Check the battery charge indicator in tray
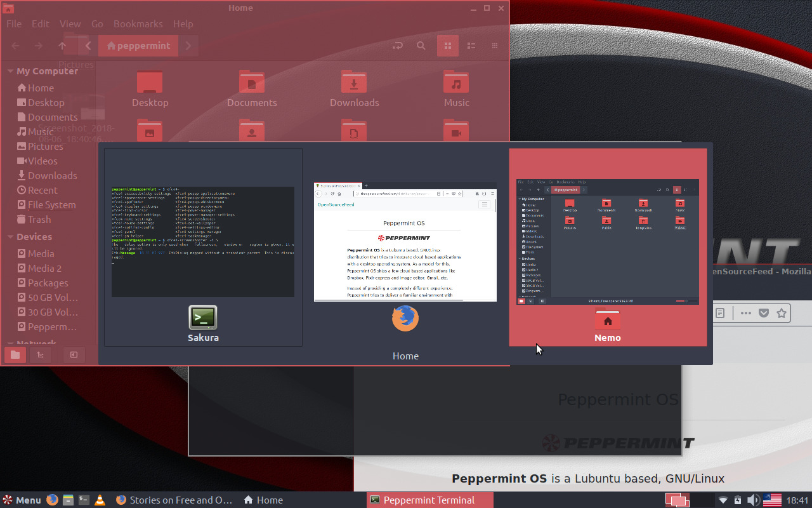This screenshot has width=812, height=508. coord(737,500)
